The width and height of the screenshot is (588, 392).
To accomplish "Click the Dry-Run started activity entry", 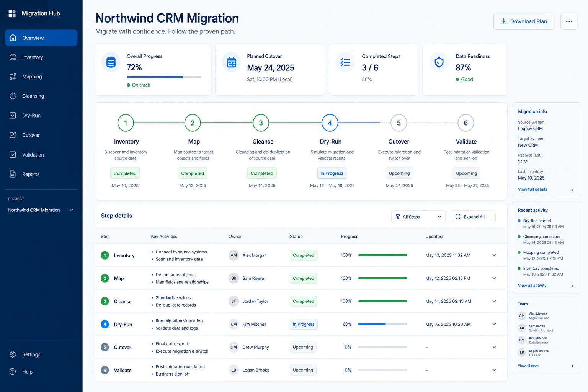I will coord(541,224).
